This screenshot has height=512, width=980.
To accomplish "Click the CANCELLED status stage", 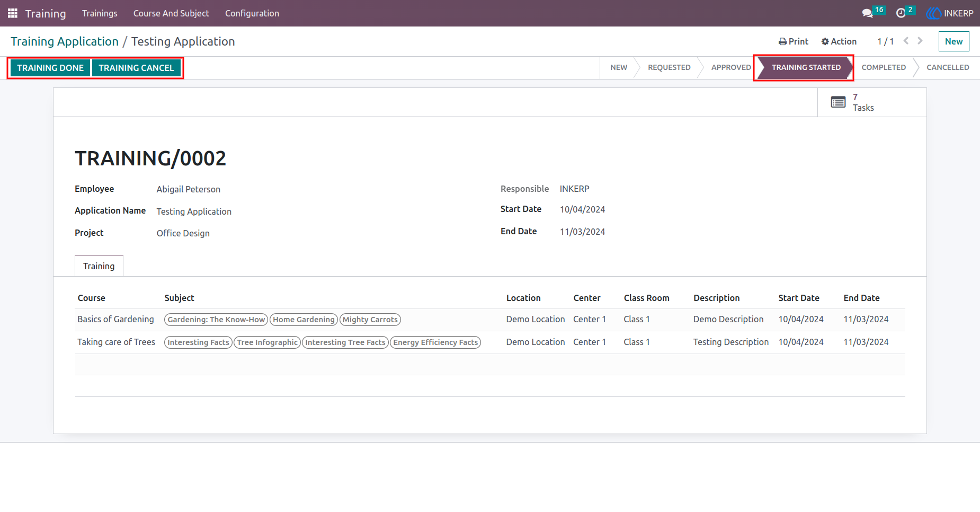I will (948, 67).
